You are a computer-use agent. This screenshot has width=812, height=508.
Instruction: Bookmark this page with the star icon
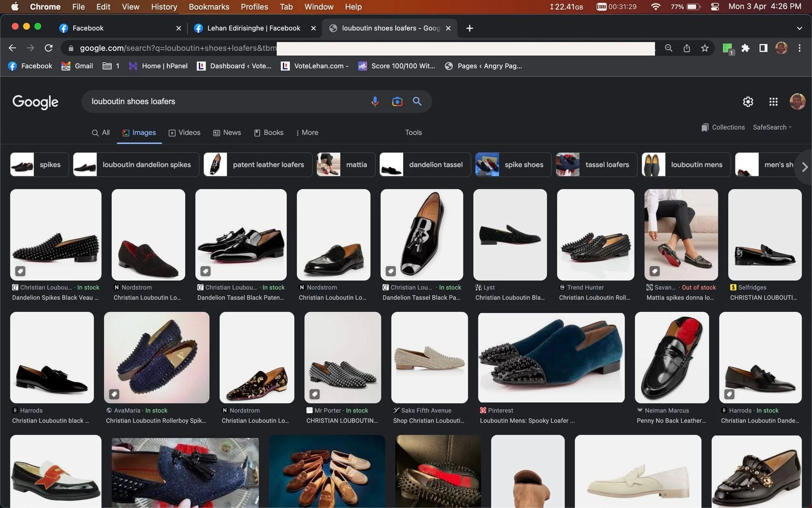(705, 48)
